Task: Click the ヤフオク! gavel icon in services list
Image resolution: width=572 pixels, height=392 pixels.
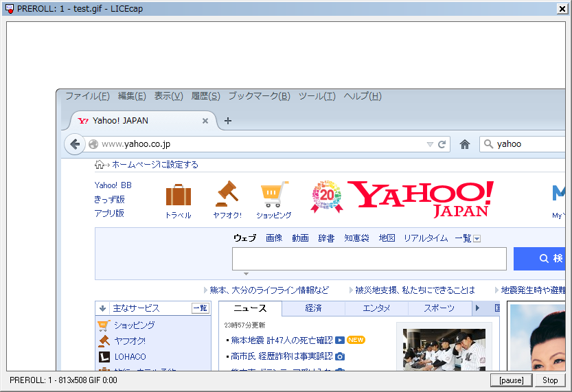Action: point(104,341)
